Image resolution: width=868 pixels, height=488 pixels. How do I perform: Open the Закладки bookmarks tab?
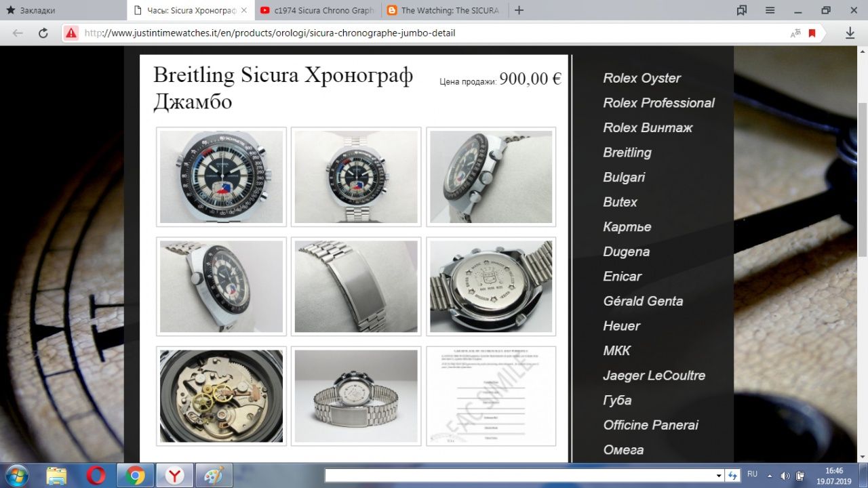(x=61, y=10)
